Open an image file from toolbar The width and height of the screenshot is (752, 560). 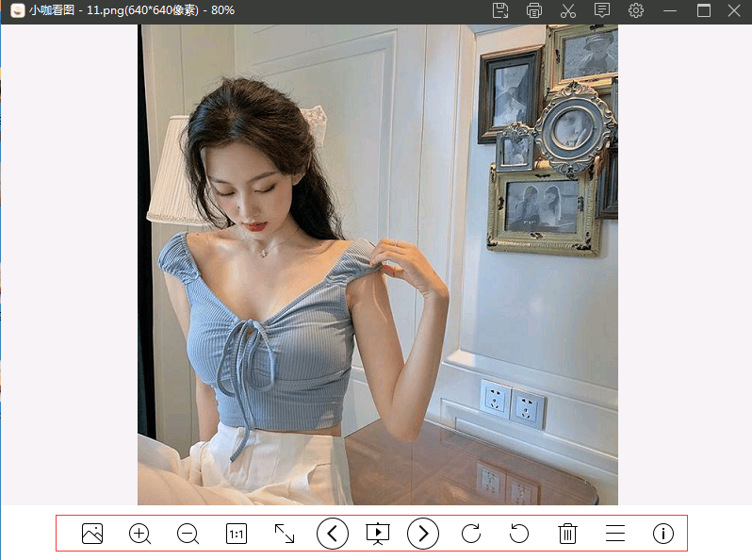click(92, 534)
